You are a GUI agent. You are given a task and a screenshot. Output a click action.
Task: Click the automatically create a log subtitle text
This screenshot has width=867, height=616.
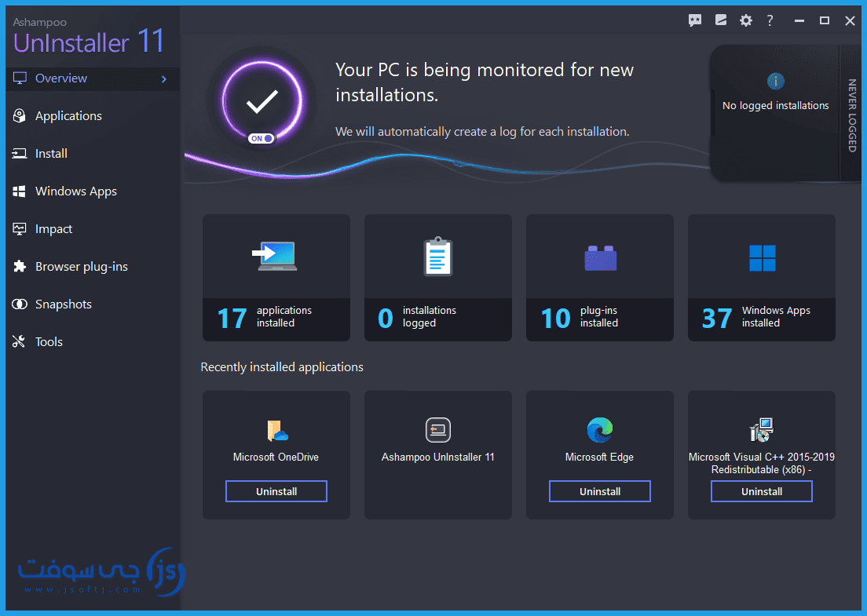tap(482, 132)
